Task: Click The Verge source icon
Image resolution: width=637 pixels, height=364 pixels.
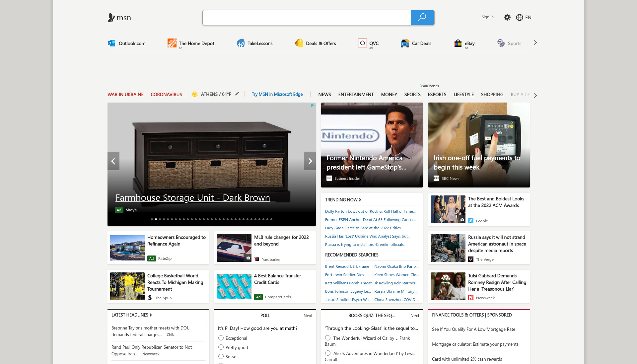Action: 471,259
